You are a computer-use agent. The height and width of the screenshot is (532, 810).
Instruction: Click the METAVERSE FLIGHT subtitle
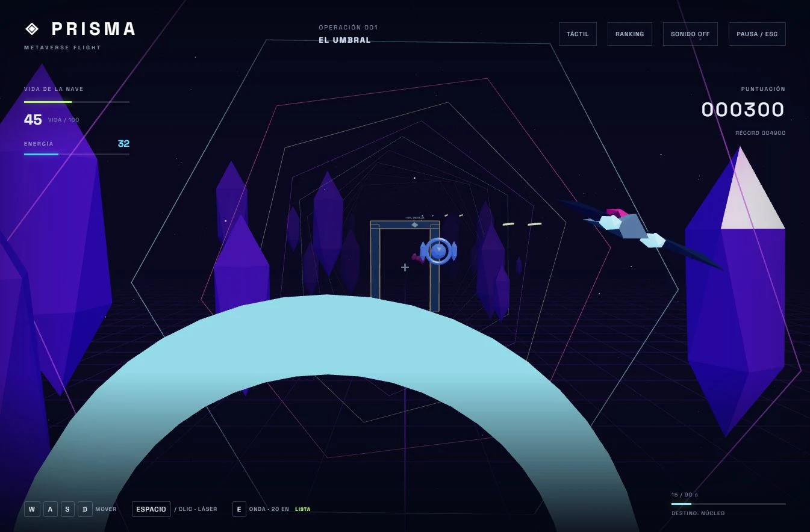[x=63, y=48]
